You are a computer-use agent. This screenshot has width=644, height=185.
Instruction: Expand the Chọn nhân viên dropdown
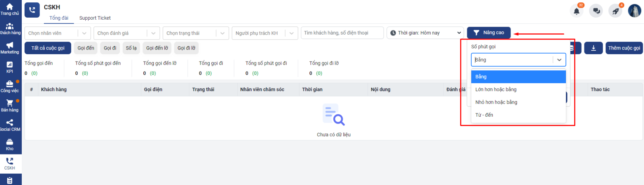coord(58,33)
